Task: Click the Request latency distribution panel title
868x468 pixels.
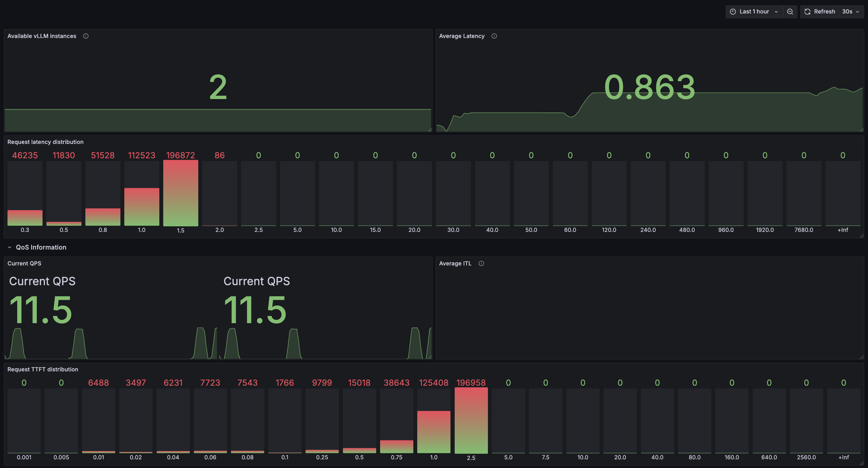Action: pyautogui.click(x=46, y=142)
